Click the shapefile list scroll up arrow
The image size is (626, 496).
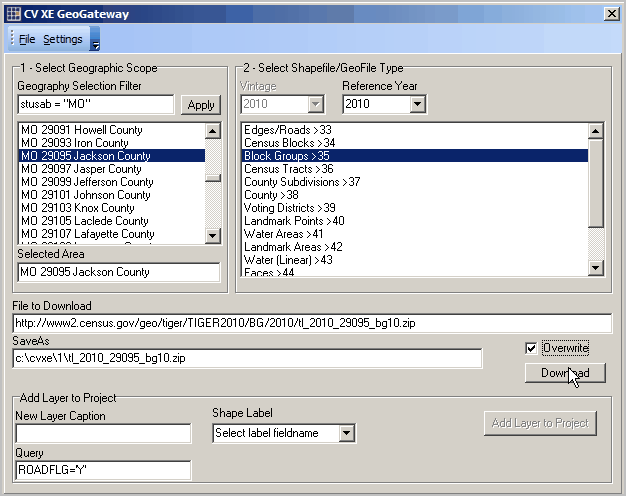595,131
